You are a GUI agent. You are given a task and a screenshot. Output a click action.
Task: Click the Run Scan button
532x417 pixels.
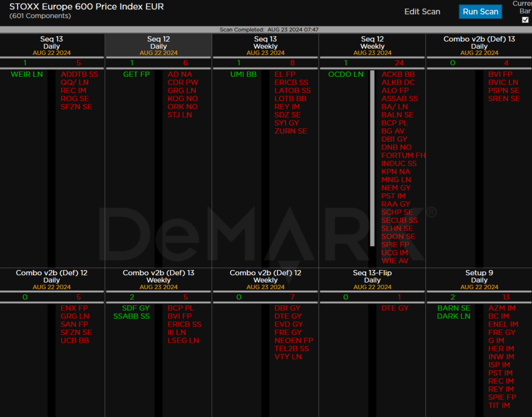480,11
